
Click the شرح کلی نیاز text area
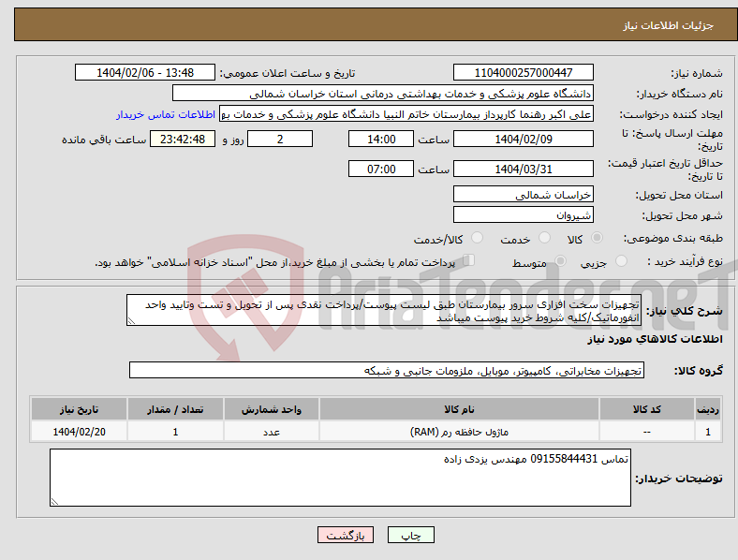(x=384, y=310)
